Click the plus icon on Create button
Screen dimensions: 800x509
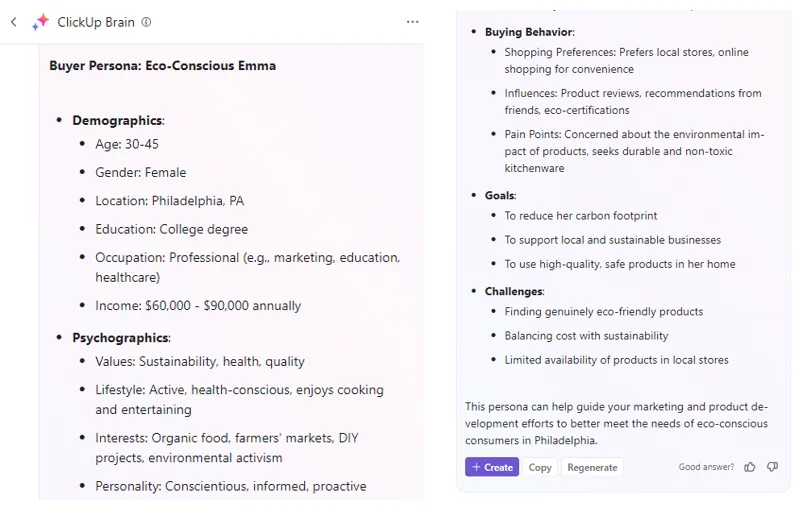(x=476, y=467)
